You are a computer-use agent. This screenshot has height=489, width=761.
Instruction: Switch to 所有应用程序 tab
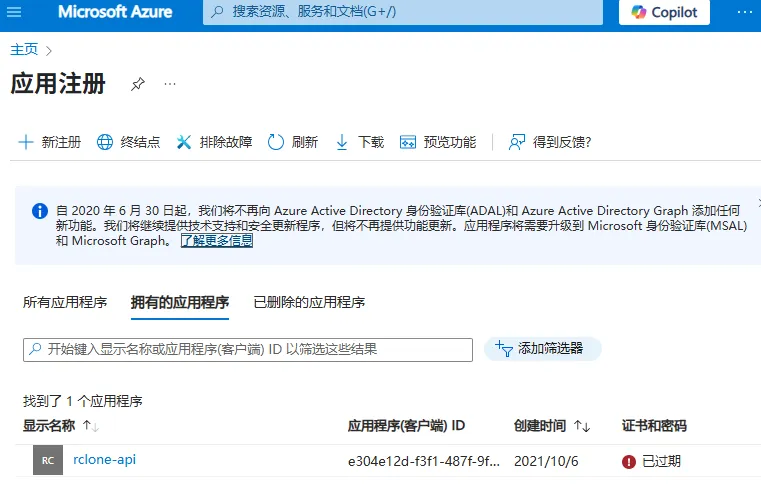(x=65, y=302)
